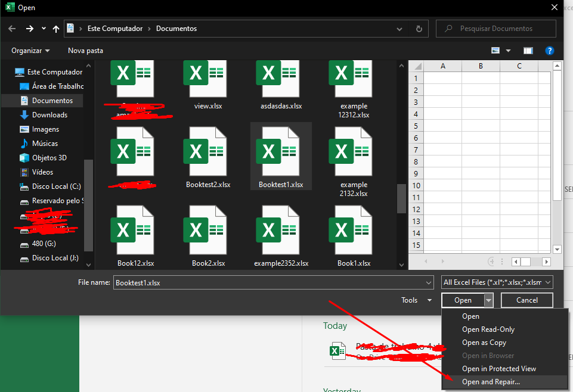The width and height of the screenshot is (573, 392).
Task: Select Disco Local (C:) drive
Action: click(50, 186)
